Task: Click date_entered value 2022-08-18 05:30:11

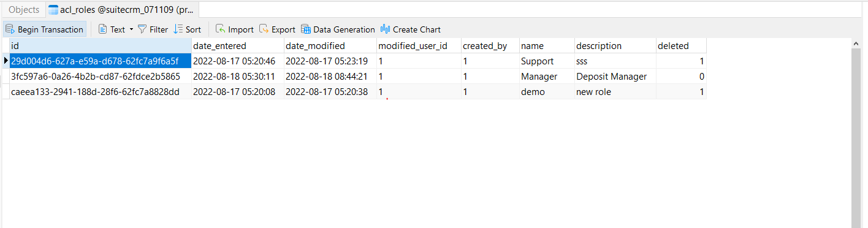Action: [x=238, y=77]
